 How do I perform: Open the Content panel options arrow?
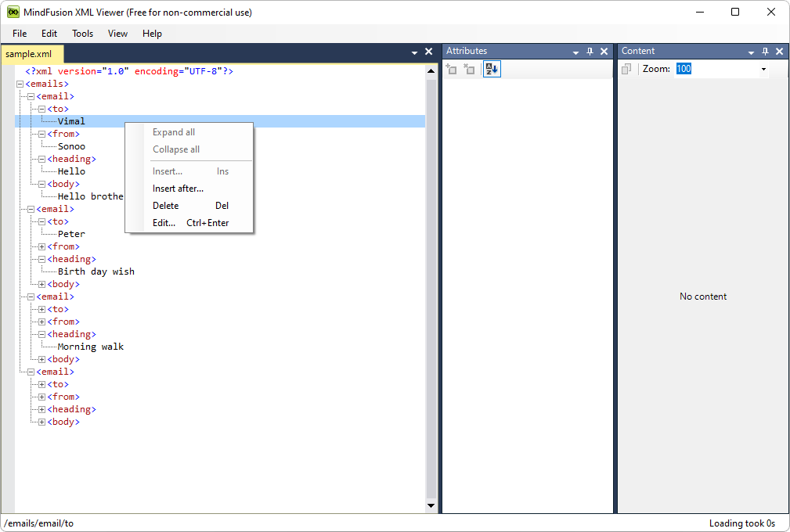(x=751, y=52)
